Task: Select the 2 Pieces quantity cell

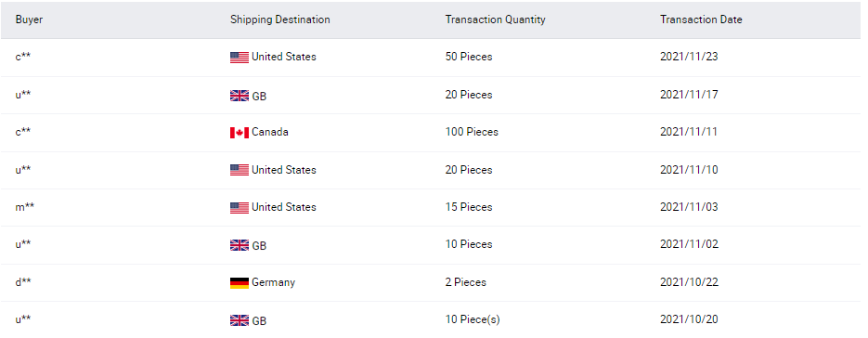Action: point(465,282)
